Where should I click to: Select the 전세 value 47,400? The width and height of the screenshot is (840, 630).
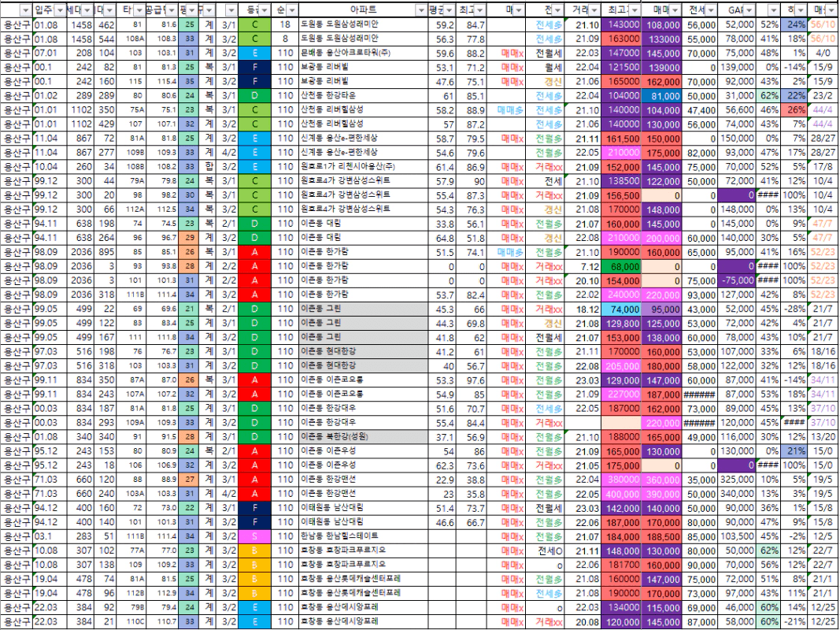(699, 109)
